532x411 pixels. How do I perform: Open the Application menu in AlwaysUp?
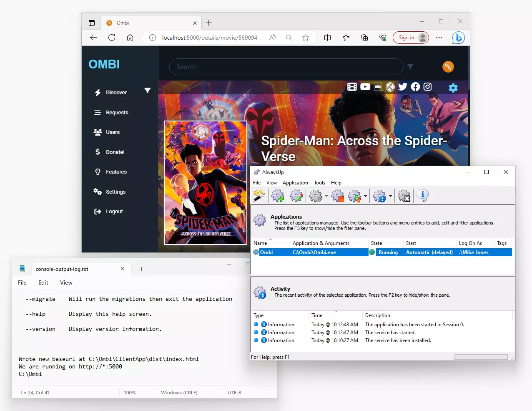pos(295,183)
